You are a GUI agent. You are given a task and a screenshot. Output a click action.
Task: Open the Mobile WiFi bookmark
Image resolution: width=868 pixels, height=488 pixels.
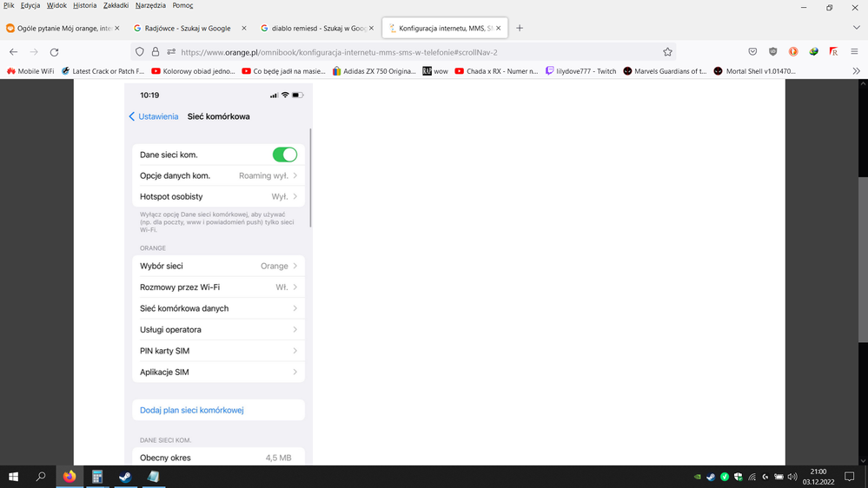point(31,71)
